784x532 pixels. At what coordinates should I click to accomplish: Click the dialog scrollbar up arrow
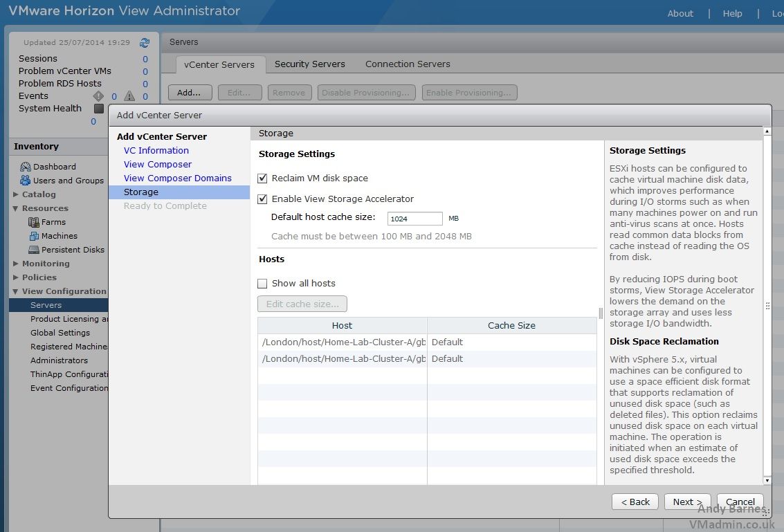click(x=767, y=131)
